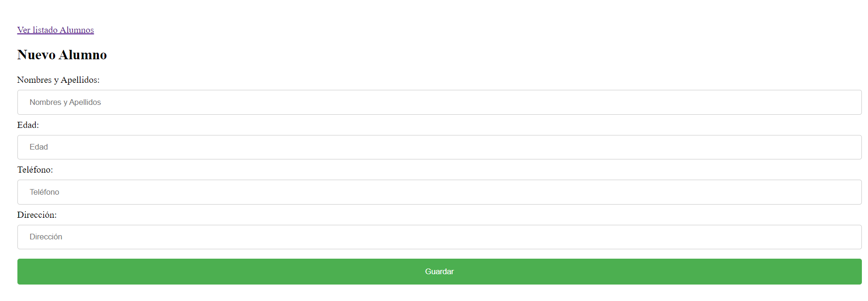Click the "Nombres y Apellidos:" field label

[x=58, y=80]
